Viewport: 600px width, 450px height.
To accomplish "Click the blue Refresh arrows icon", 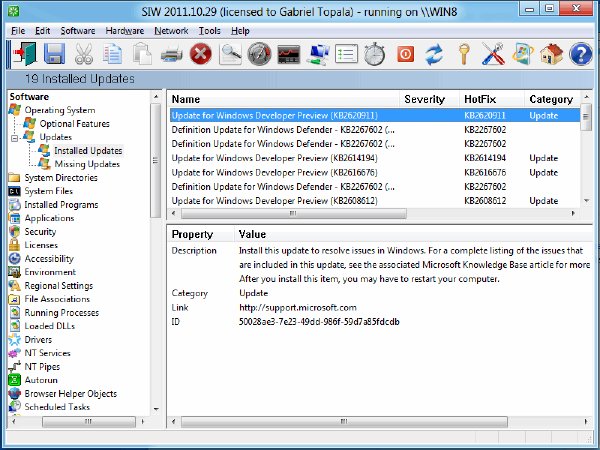I will [434, 54].
